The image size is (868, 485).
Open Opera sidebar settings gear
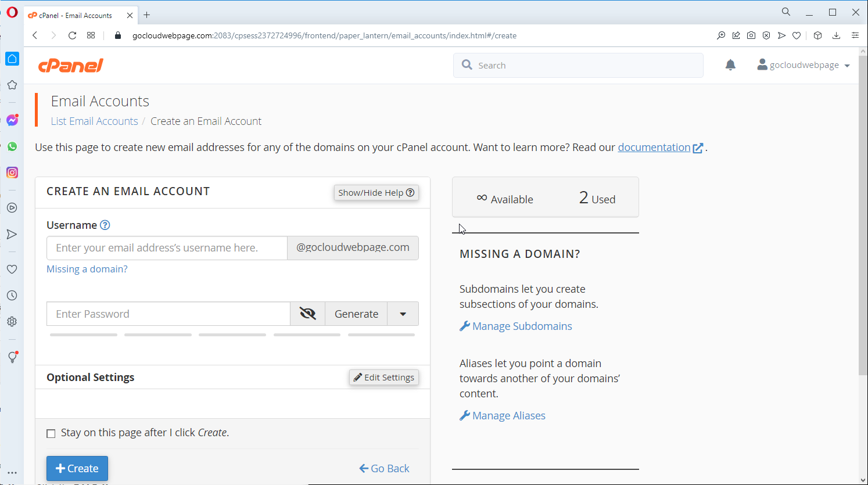pos(12,321)
